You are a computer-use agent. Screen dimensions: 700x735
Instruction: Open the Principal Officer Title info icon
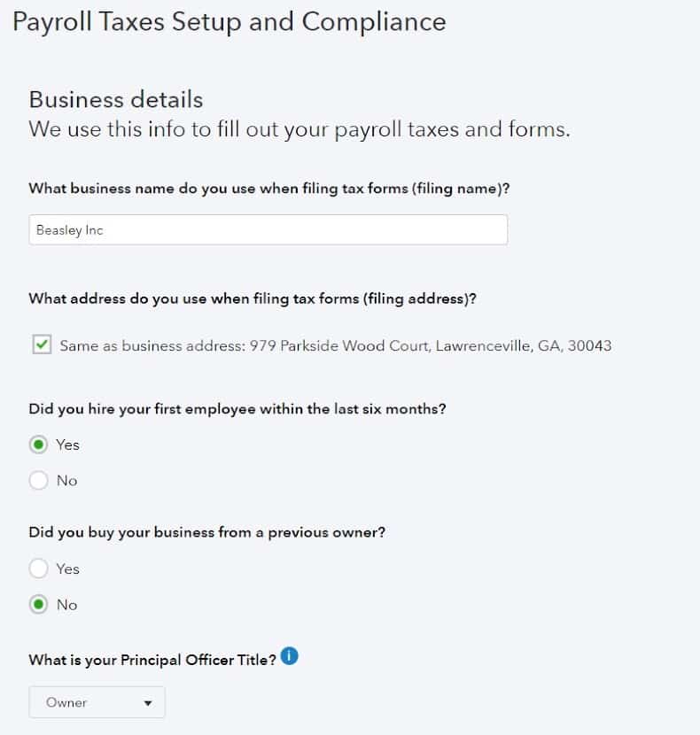tap(289, 656)
